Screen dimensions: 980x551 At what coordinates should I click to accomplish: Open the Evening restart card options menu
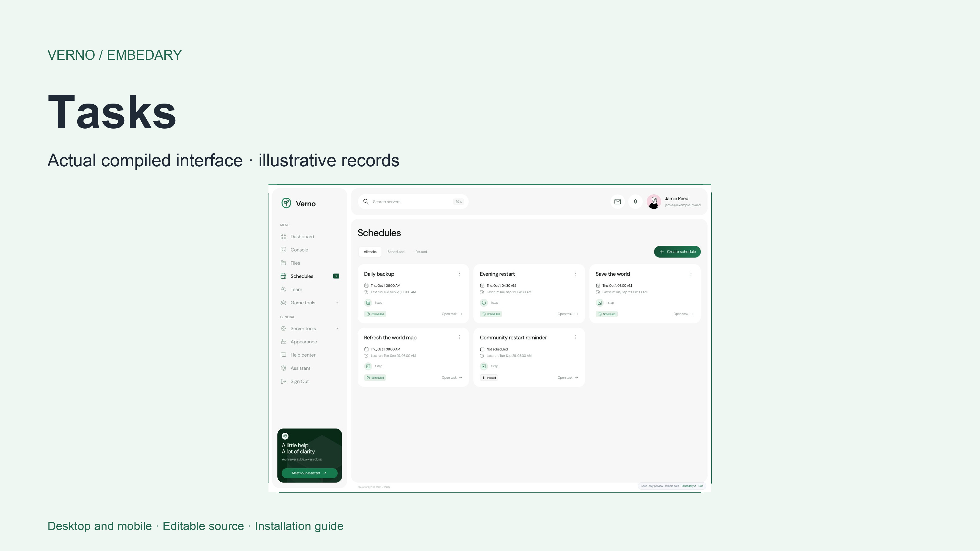[575, 274]
